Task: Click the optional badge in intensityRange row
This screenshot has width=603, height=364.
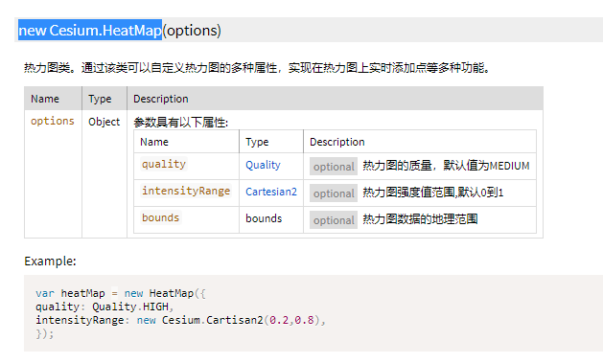Action: 334,193
